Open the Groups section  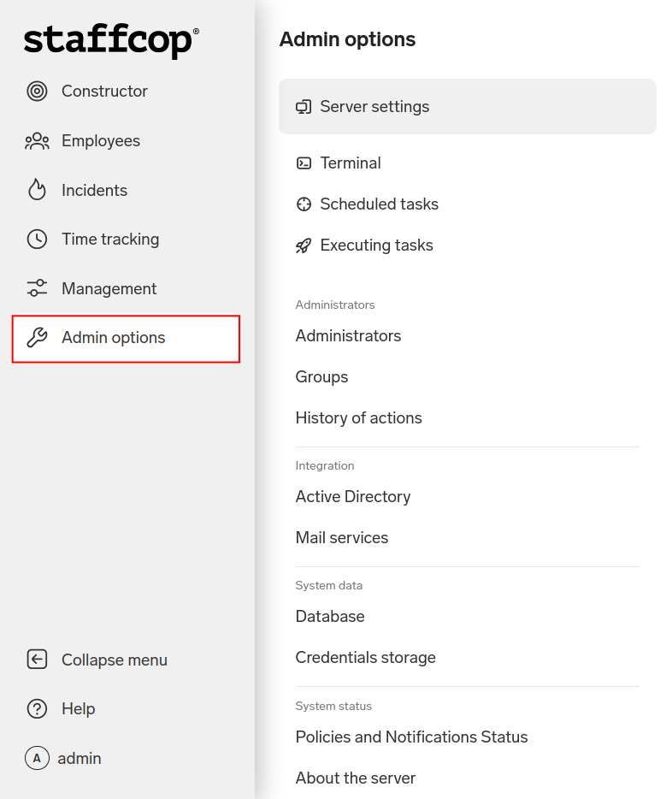[321, 377]
